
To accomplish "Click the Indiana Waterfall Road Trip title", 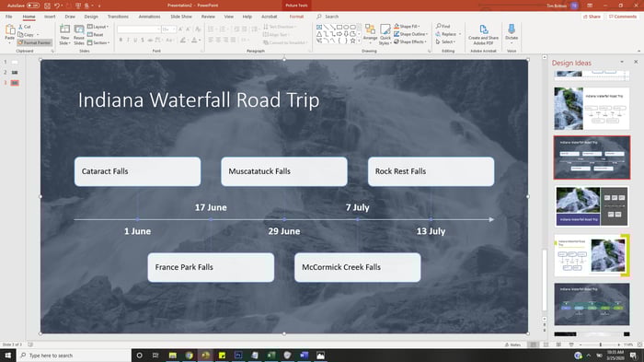I will point(199,100).
